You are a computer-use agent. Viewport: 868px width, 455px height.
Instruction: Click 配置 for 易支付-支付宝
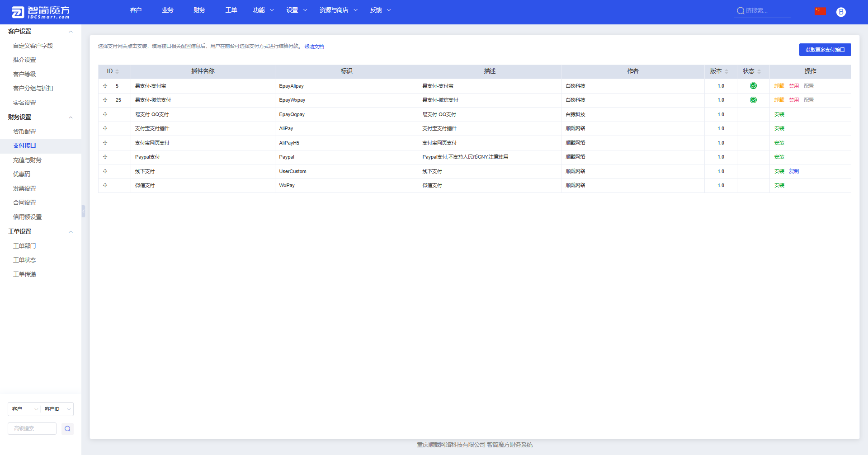point(809,86)
